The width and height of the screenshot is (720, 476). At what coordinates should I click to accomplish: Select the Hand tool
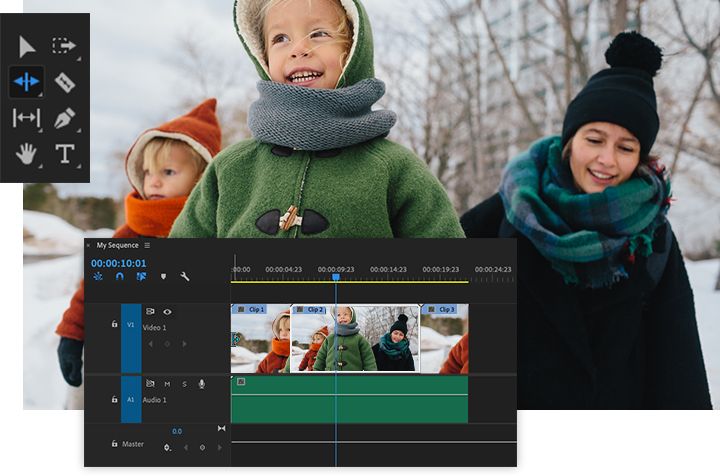coord(26,153)
